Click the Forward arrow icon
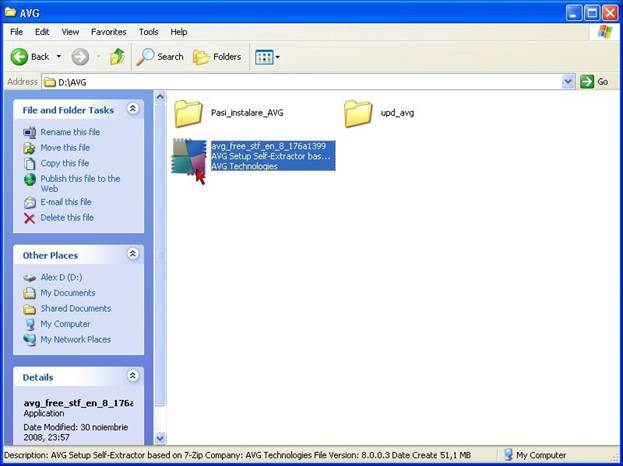 [x=80, y=57]
